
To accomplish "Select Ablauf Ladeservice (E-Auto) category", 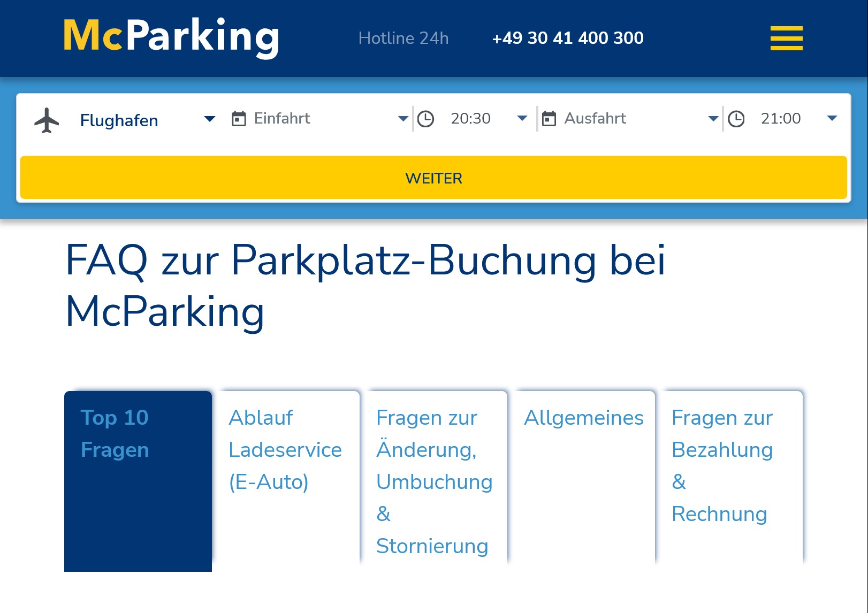I will 285,449.
